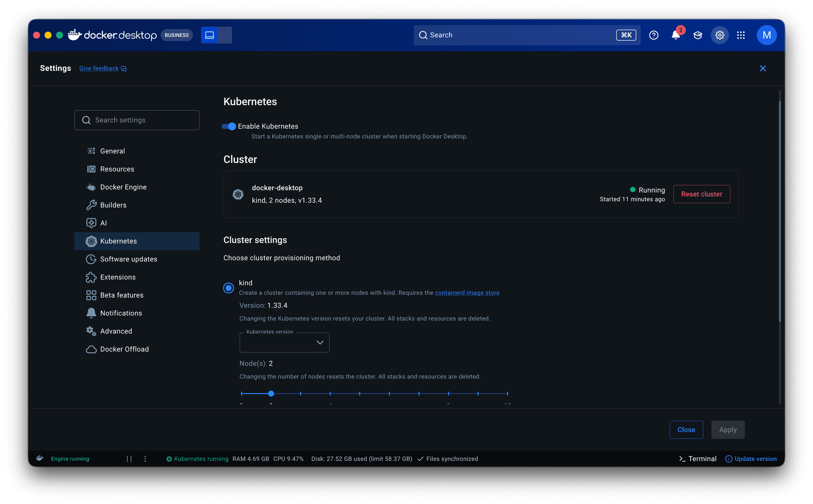Go to Beta features settings
This screenshot has width=813, height=504.
[x=122, y=295]
